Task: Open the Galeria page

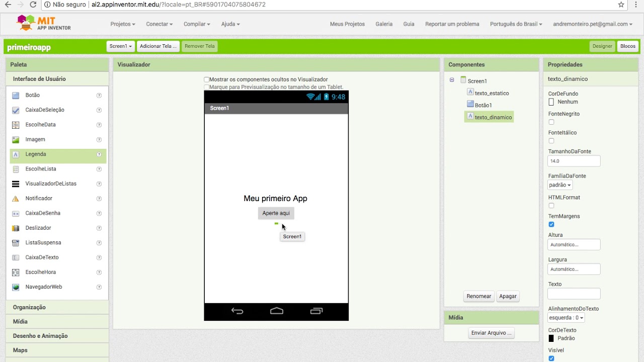Action: tap(384, 24)
